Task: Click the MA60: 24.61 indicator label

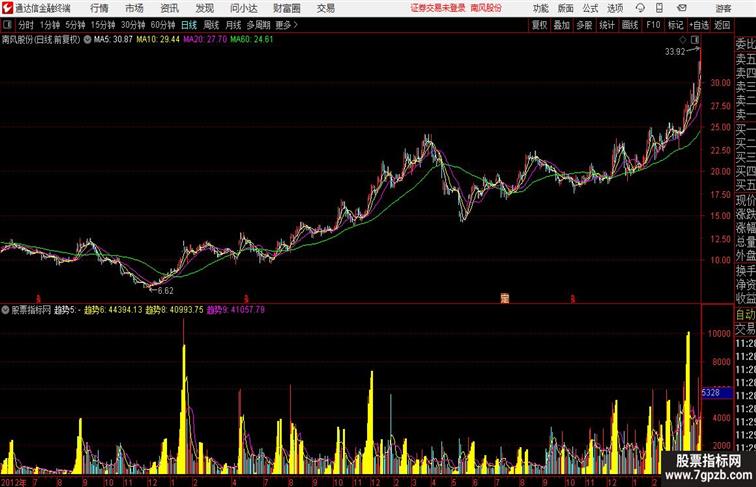Action: click(252, 40)
